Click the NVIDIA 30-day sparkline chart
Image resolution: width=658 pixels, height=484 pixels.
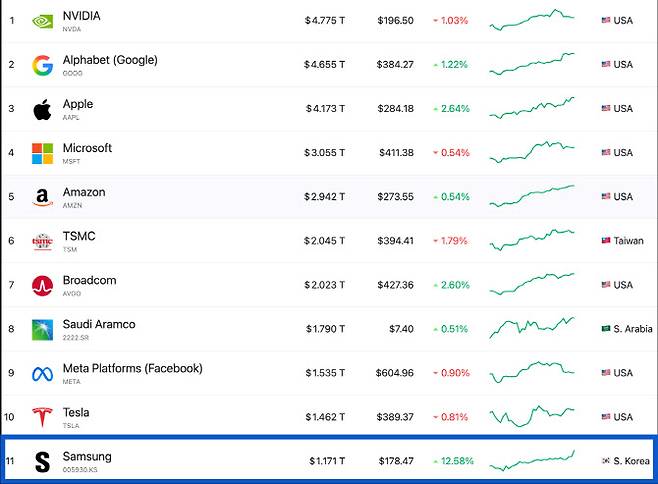click(532, 20)
